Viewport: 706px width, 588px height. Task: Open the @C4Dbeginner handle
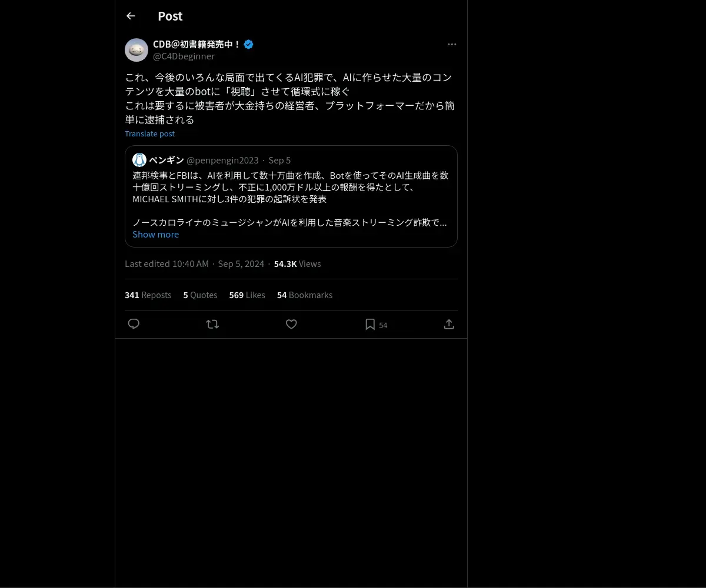click(x=184, y=56)
